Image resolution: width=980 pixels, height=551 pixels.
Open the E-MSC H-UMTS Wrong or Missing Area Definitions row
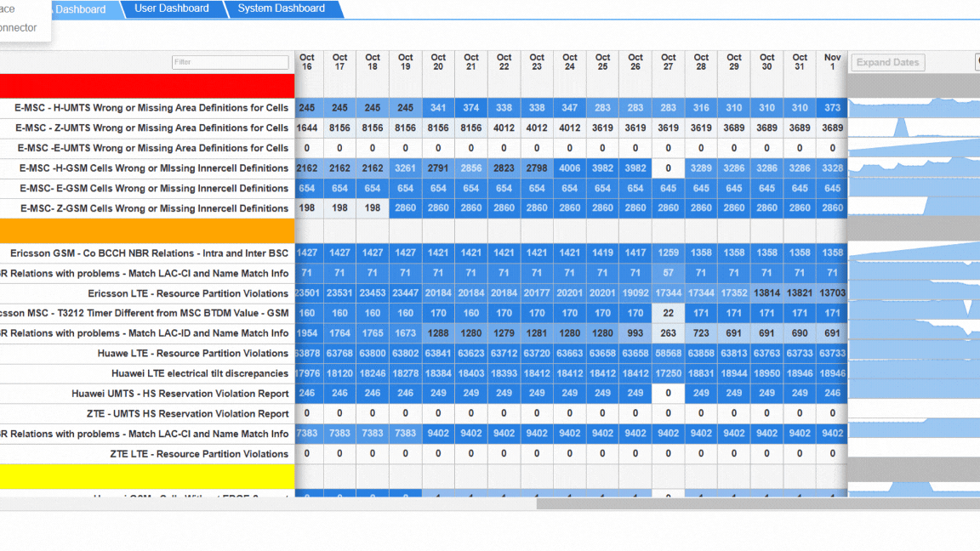click(151, 108)
